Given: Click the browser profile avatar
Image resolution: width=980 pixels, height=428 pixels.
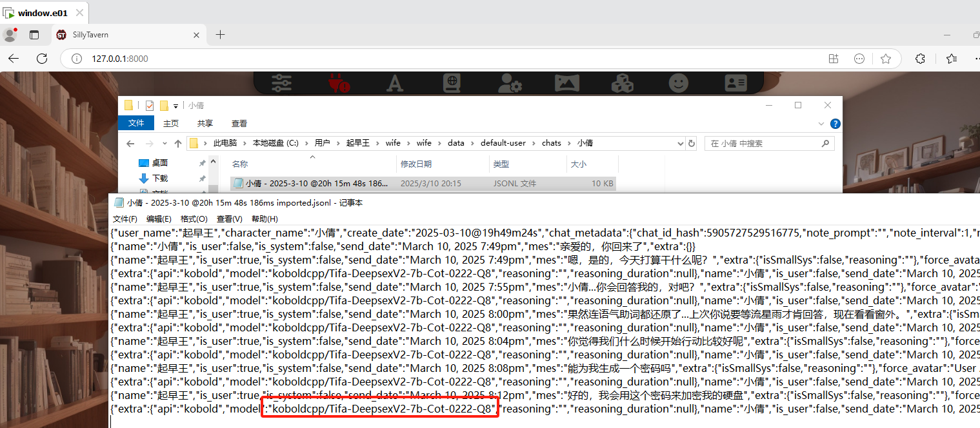Looking at the screenshot, I should click(10, 35).
